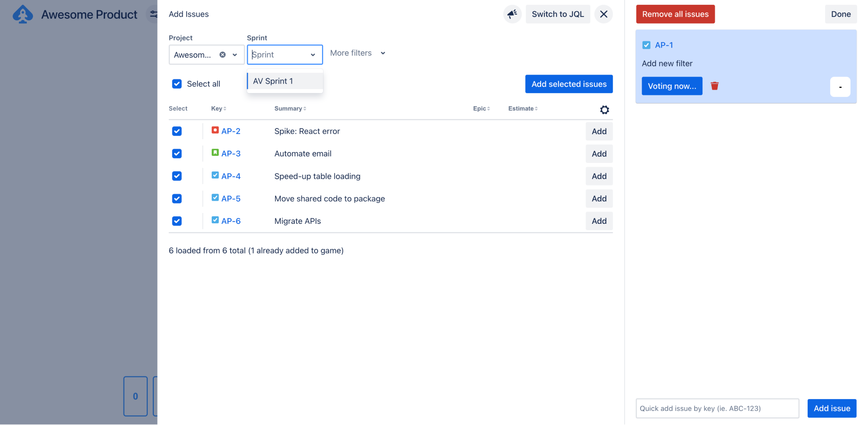Click the AP-2 bug type icon
Screen dimensions: 868x425
pyautogui.click(x=215, y=130)
